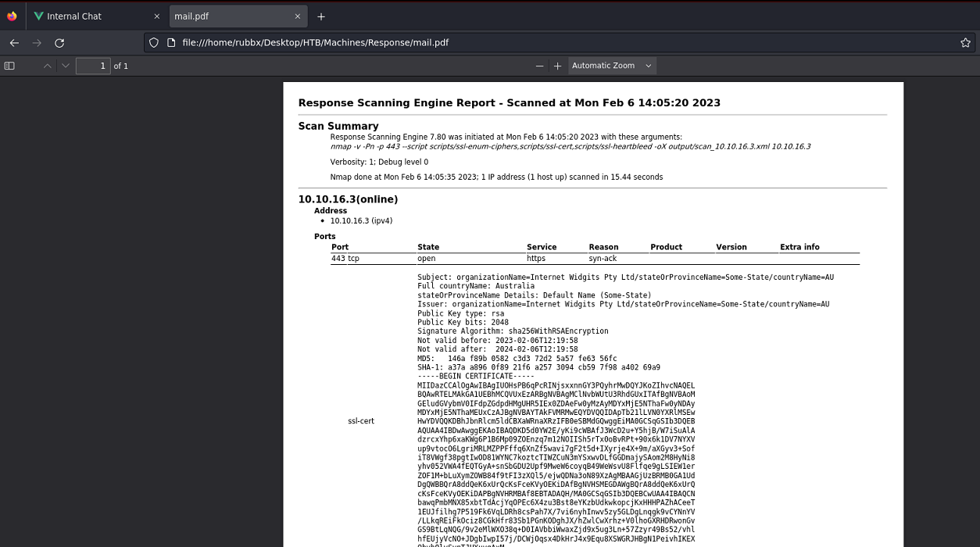Show site information via page icon
980x547 pixels.
(x=171, y=43)
